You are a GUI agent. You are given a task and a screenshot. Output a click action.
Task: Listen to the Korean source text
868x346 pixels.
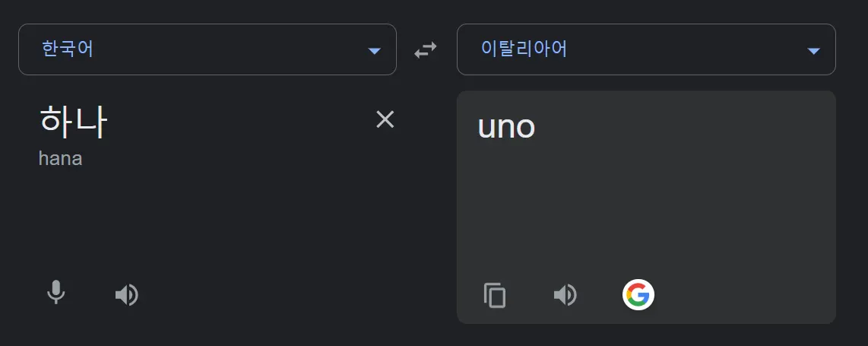(127, 294)
